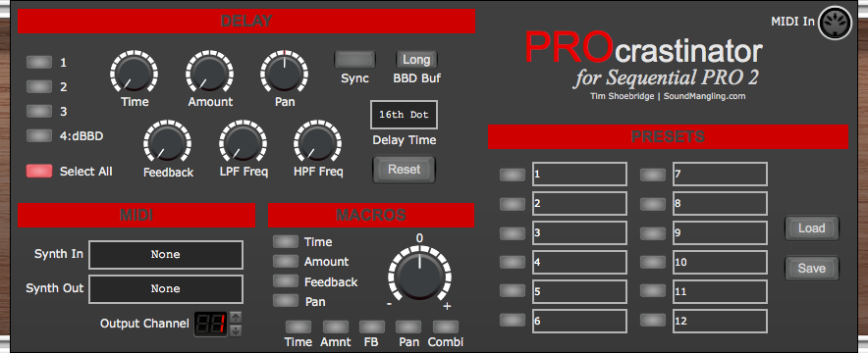The height and width of the screenshot is (353, 868).
Task: Click preset 6 name field
Action: (x=579, y=321)
